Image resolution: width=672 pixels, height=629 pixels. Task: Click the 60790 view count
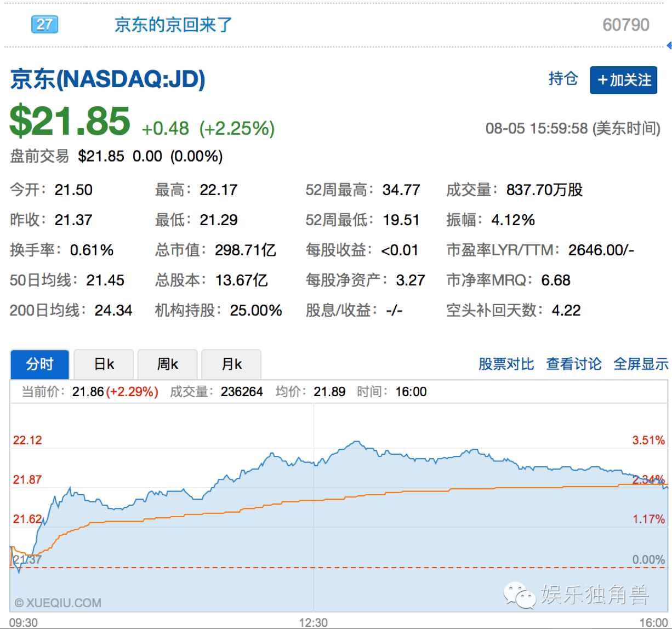(626, 25)
